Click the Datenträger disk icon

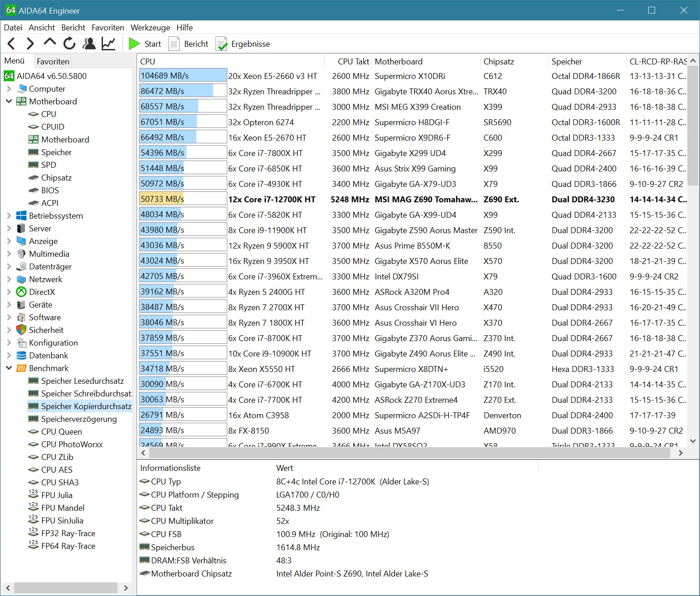click(x=21, y=266)
